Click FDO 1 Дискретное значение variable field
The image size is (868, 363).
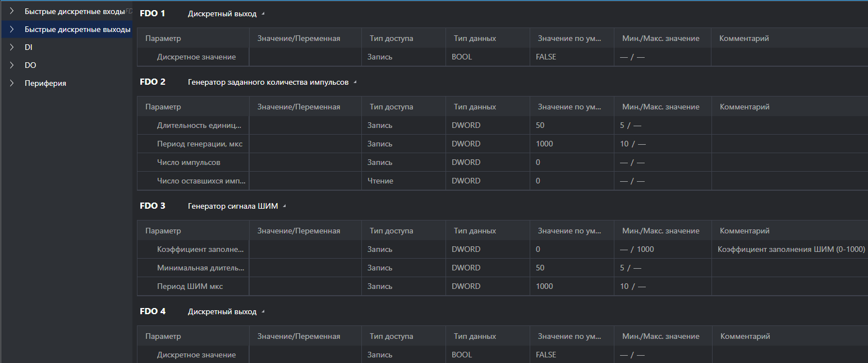[x=306, y=57]
